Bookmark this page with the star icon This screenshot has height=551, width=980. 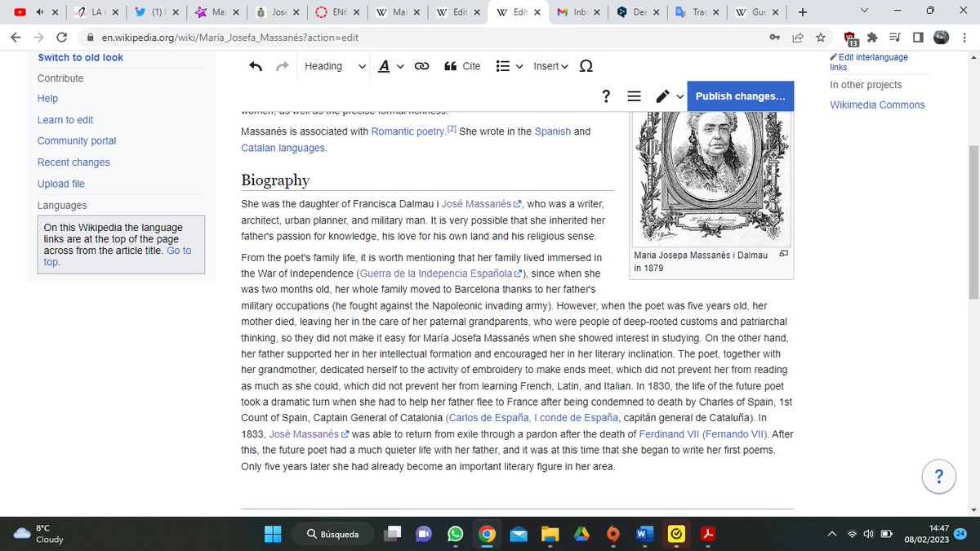pyautogui.click(x=821, y=38)
